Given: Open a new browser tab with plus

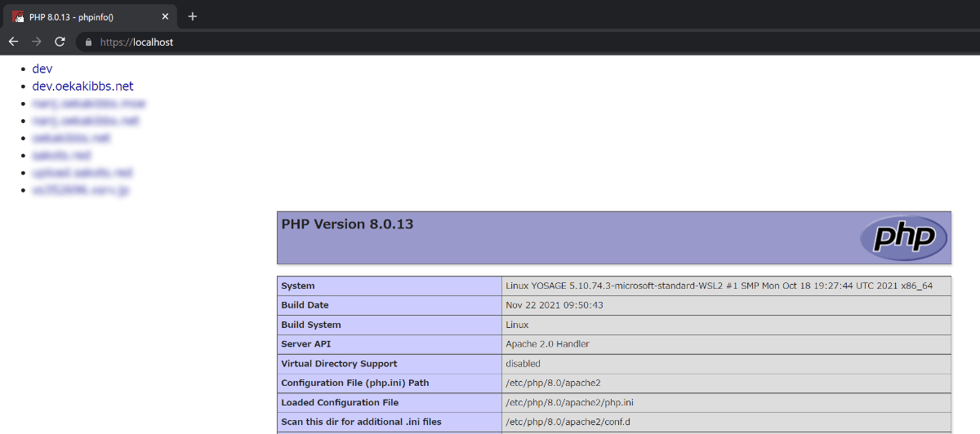Looking at the screenshot, I should point(193,16).
